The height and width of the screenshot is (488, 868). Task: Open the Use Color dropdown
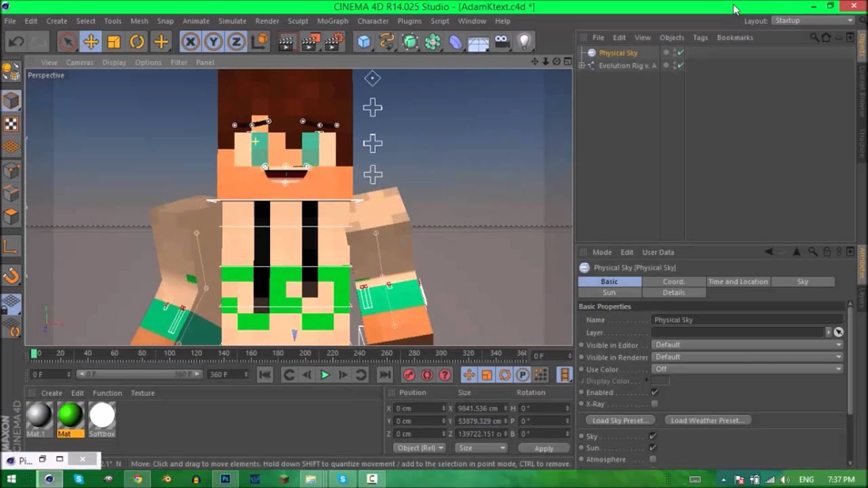click(x=747, y=369)
